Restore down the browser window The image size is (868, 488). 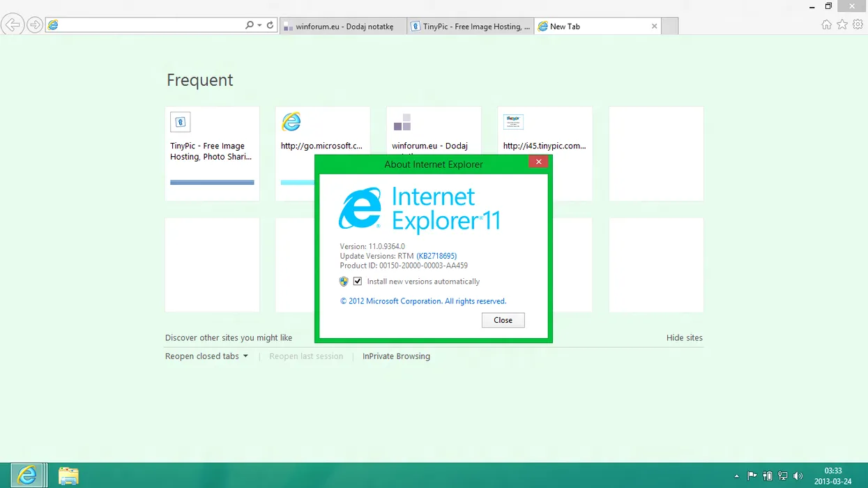(828, 6)
